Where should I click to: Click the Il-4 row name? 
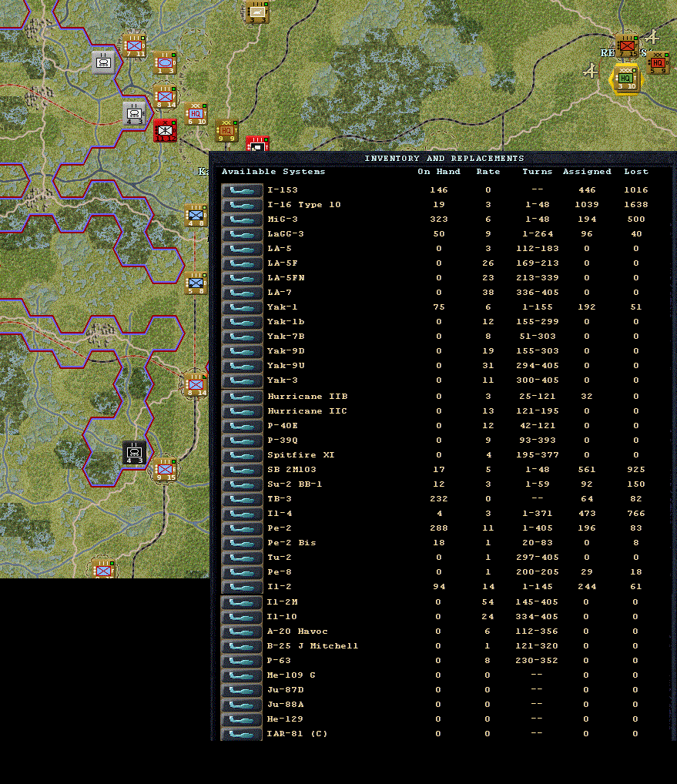point(280,514)
